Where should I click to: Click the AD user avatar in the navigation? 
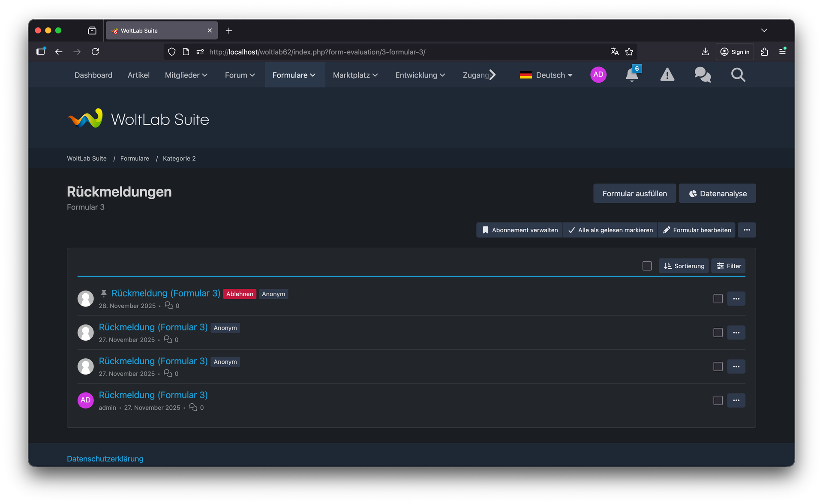(x=598, y=75)
